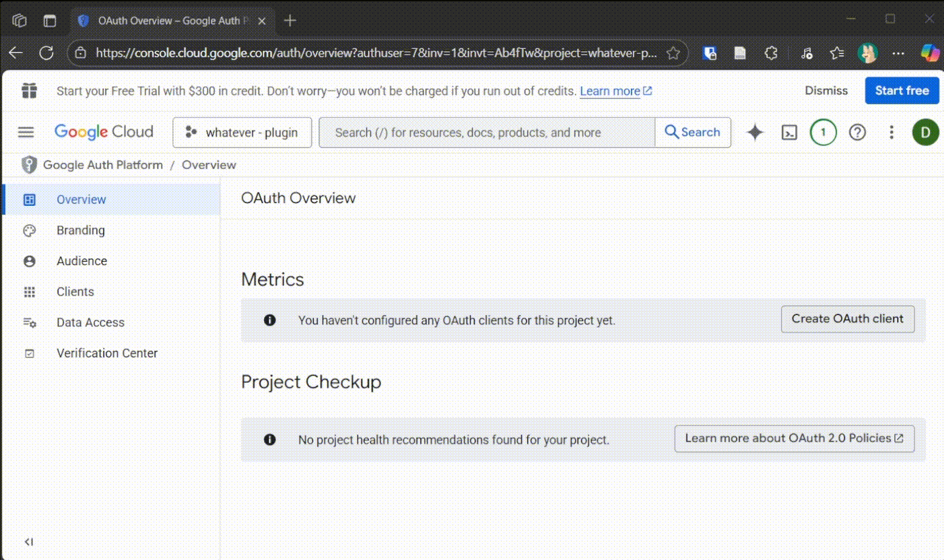Screen dimensions: 944x560
Task: Click the Google Auth Platform shield icon
Action: pos(28,165)
